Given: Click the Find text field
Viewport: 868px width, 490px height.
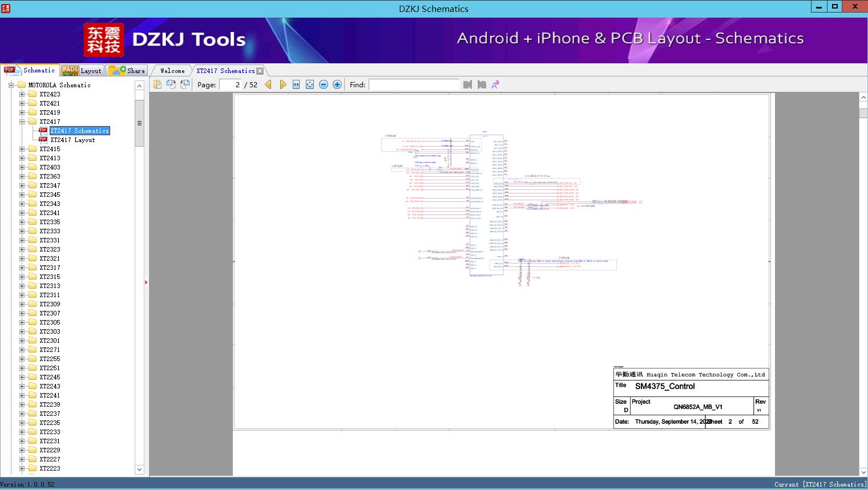Looking at the screenshot, I should pos(414,84).
